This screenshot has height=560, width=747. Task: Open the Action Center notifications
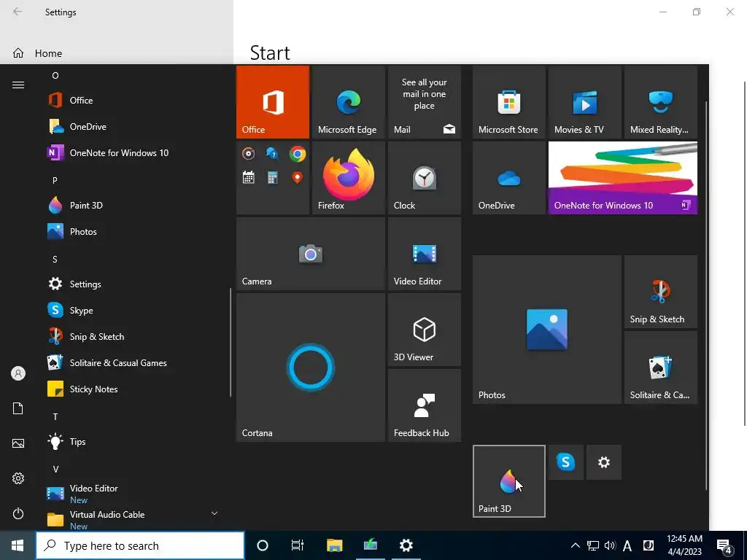[x=724, y=546]
